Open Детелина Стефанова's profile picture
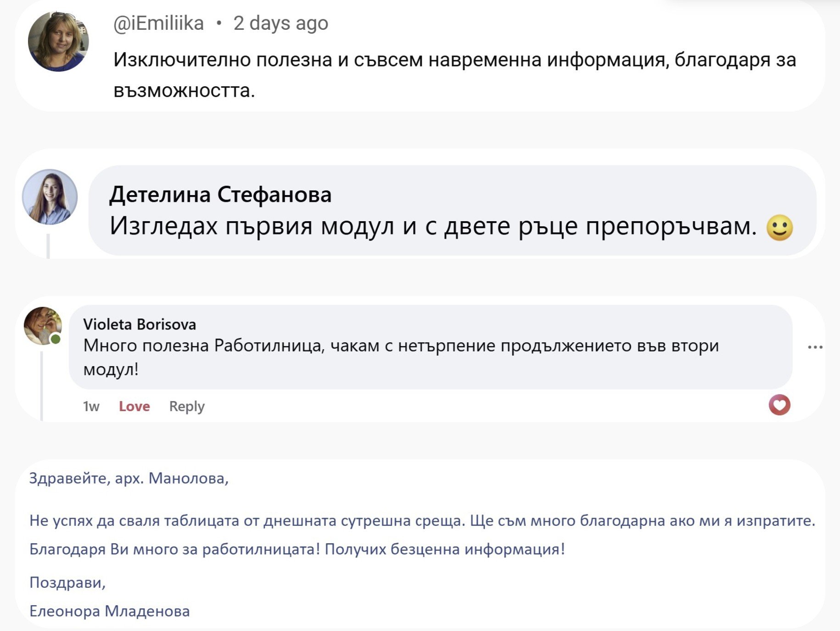Image resolution: width=840 pixels, height=631 pixels. tap(50, 197)
